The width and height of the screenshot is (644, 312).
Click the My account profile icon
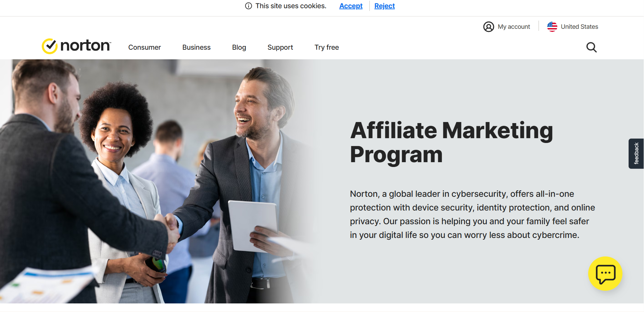coord(489,27)
